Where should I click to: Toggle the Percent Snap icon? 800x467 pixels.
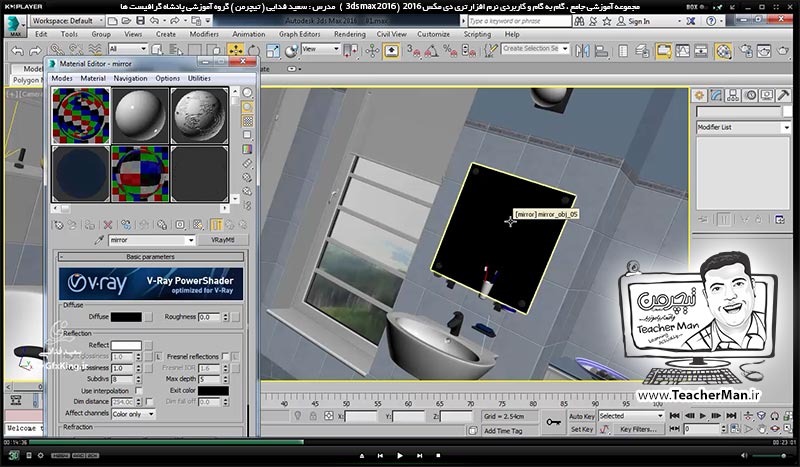pyautogui.click(x=449, y=51)
